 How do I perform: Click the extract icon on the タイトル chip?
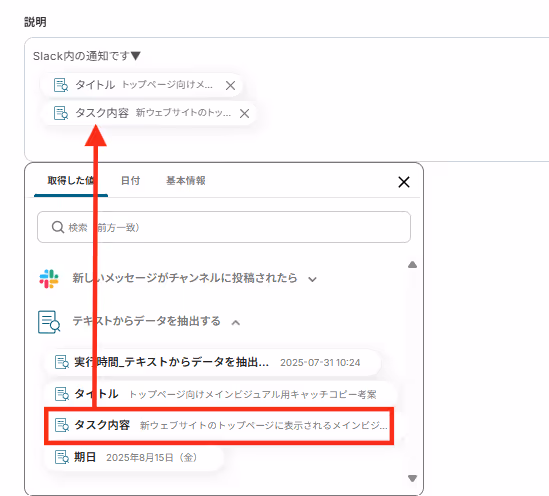[61, 85]
